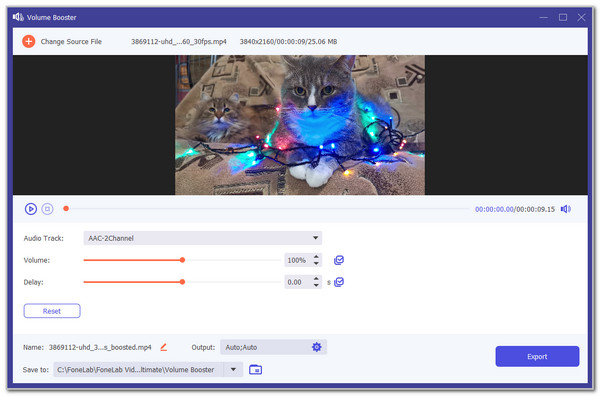Click the Reset button
600x396 pixels.
tap(52, 311)
